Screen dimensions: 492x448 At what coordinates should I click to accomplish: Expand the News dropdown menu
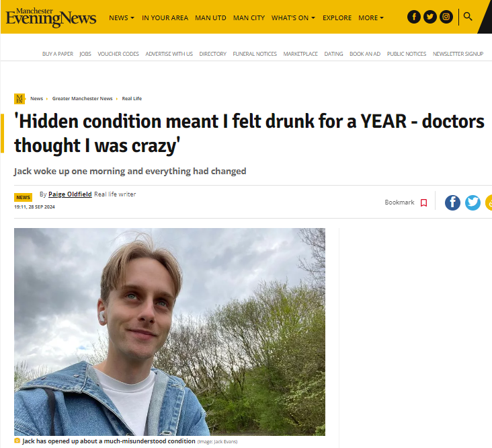pyautogui.click(x=122, y=17)
